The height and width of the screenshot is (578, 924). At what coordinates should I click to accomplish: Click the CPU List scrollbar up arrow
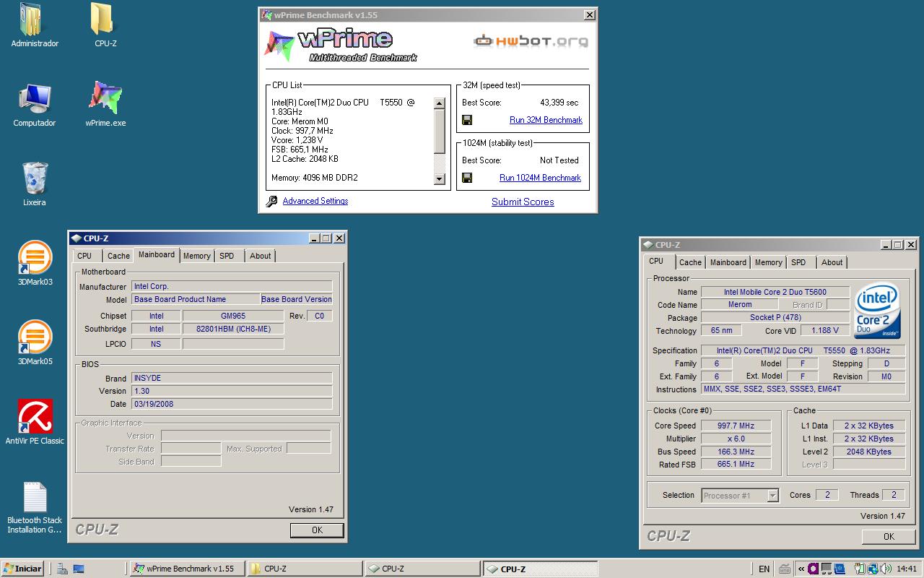(440, 103)
